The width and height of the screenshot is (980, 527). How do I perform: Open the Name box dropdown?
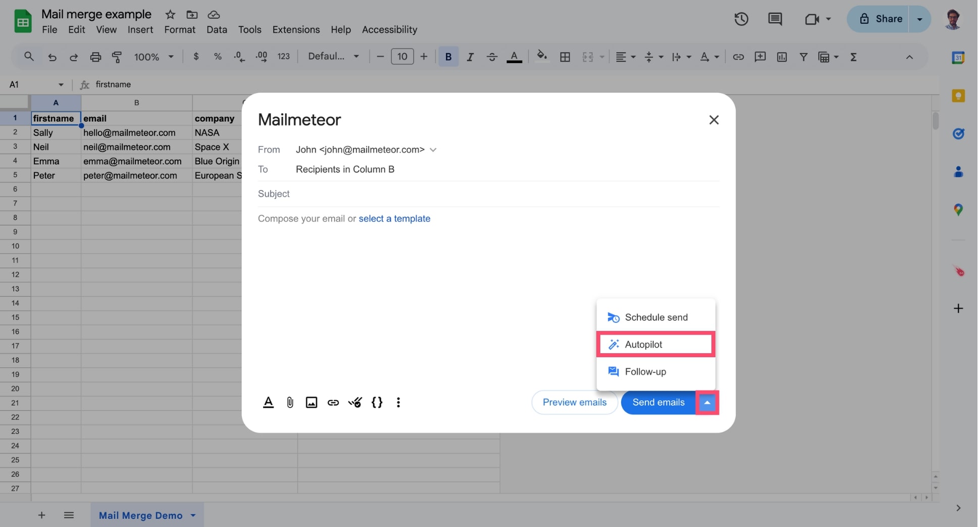coord(61,84)
